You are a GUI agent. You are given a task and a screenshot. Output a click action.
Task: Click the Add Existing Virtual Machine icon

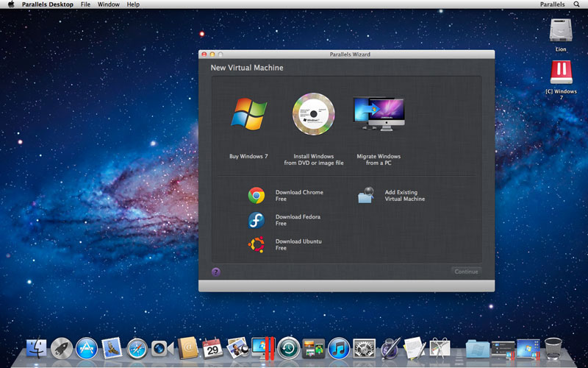[366, 195]
